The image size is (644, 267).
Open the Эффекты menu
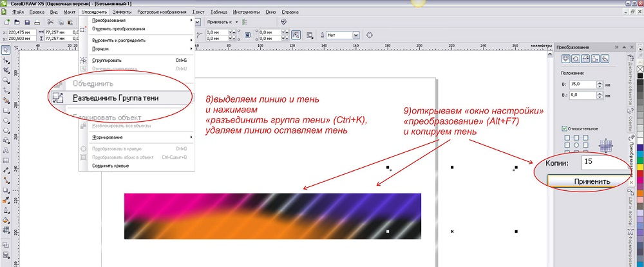tap(122, 12)
